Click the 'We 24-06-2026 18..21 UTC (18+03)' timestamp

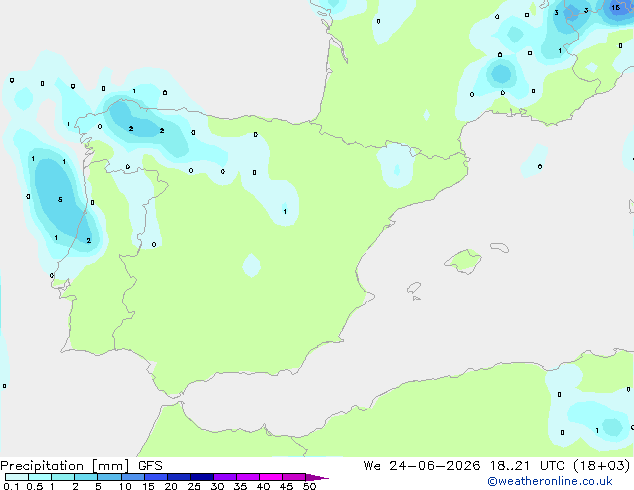click(497, 466)
